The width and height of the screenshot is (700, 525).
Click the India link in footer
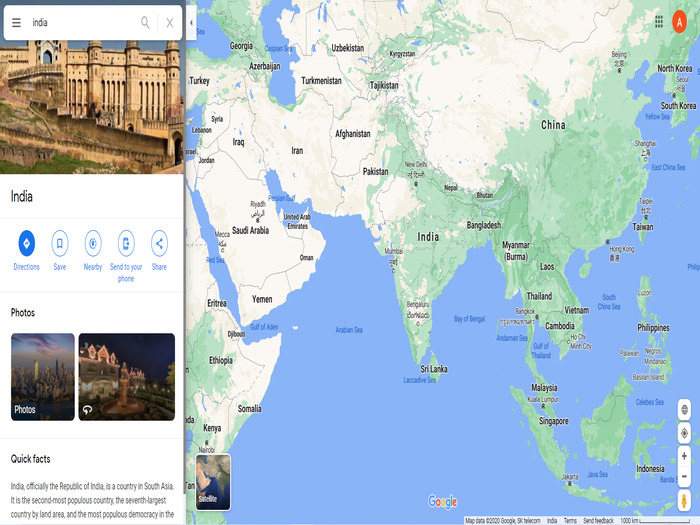[552, 521]
